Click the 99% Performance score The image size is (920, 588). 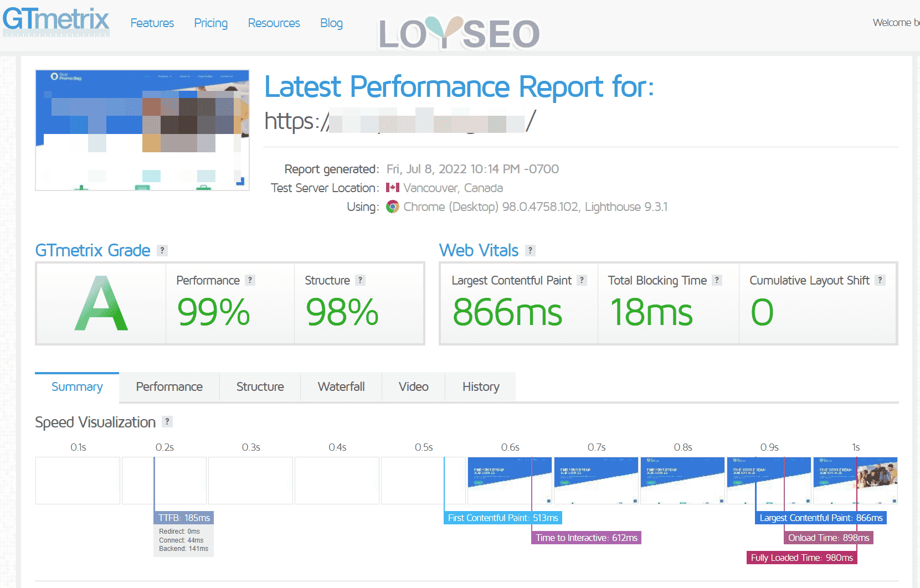pyautogui.click(x=214, y=312)
